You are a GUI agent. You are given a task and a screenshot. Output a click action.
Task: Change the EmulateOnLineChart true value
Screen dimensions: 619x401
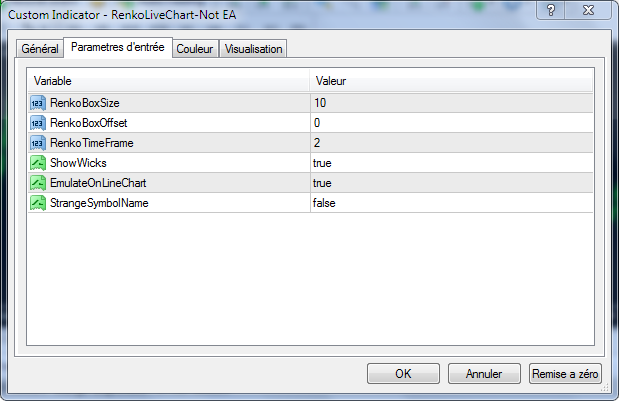(450, 183)
